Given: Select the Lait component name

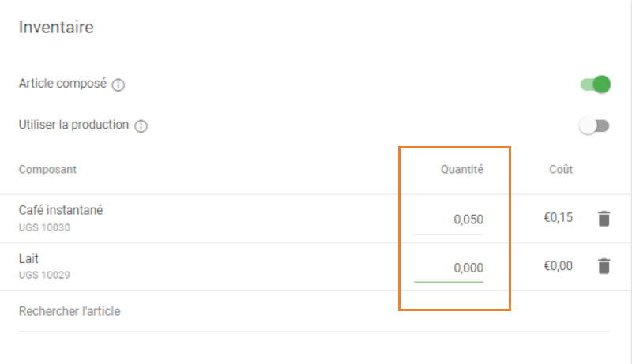Looking at the screenshot, I should click(28, 258).
